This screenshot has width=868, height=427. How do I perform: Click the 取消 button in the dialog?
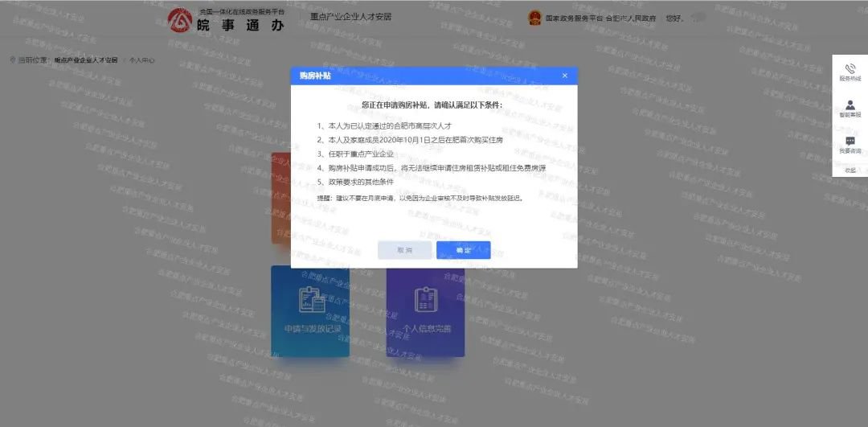pos(404,250)
